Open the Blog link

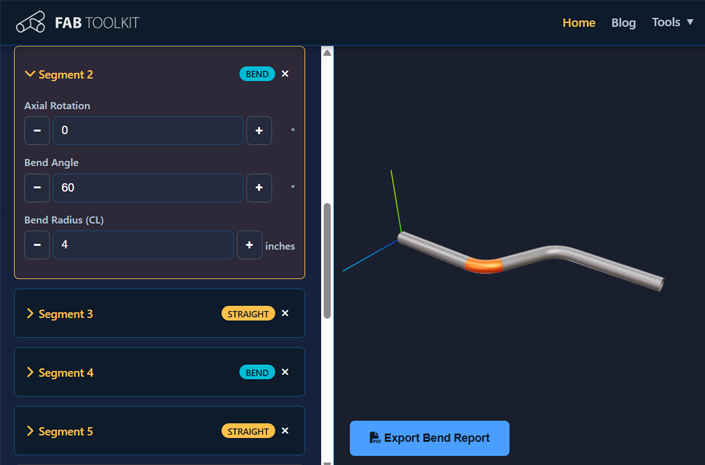tap(623, 22)
